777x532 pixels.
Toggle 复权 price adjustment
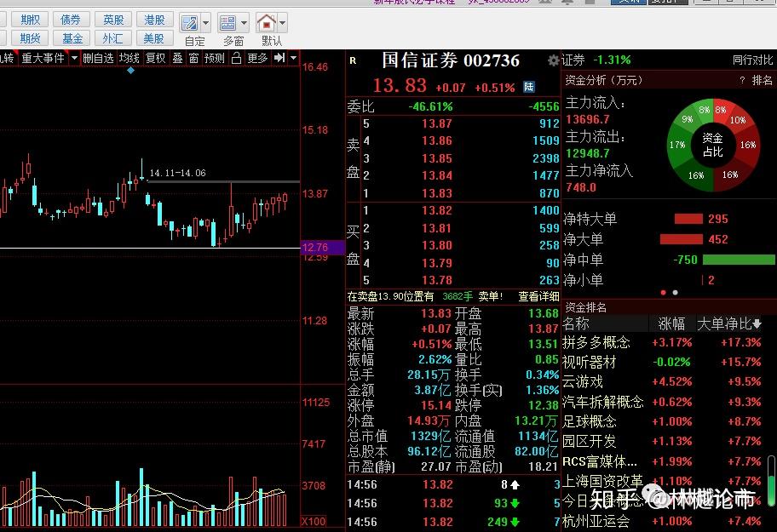[156, 59]
